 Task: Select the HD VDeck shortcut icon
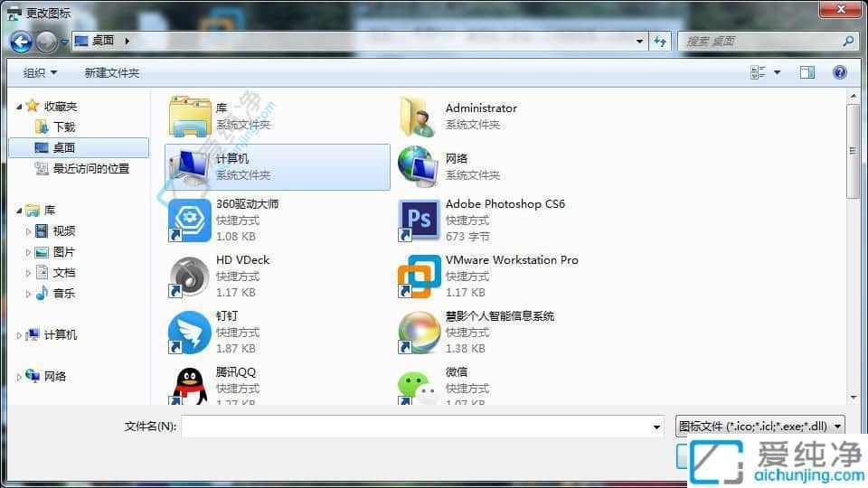[x=190, y=277]
